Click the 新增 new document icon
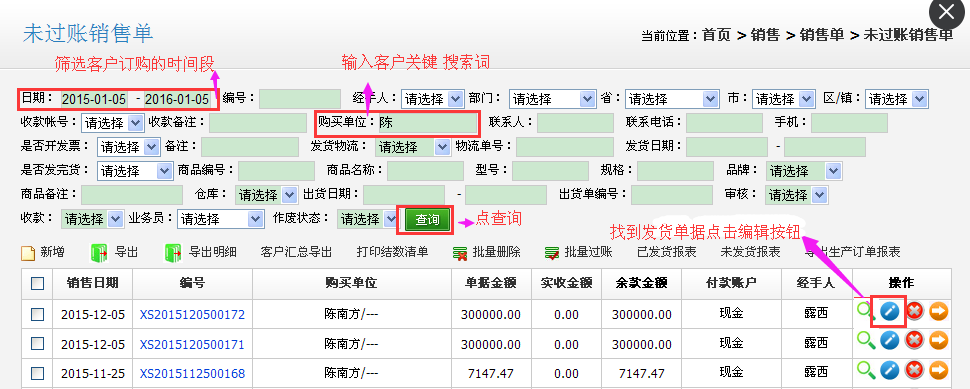The width and height of the screenshot is (970, 389). (x=28, y=252)
